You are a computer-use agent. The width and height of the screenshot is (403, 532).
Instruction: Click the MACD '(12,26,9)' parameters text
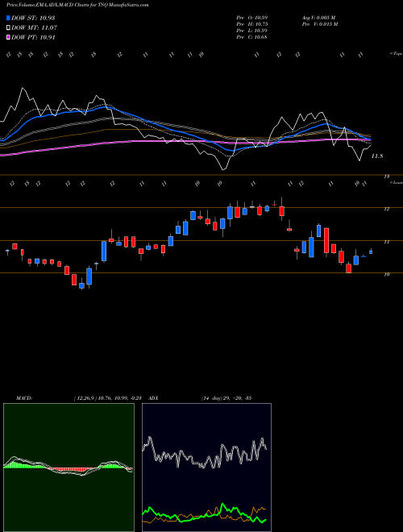85,398
